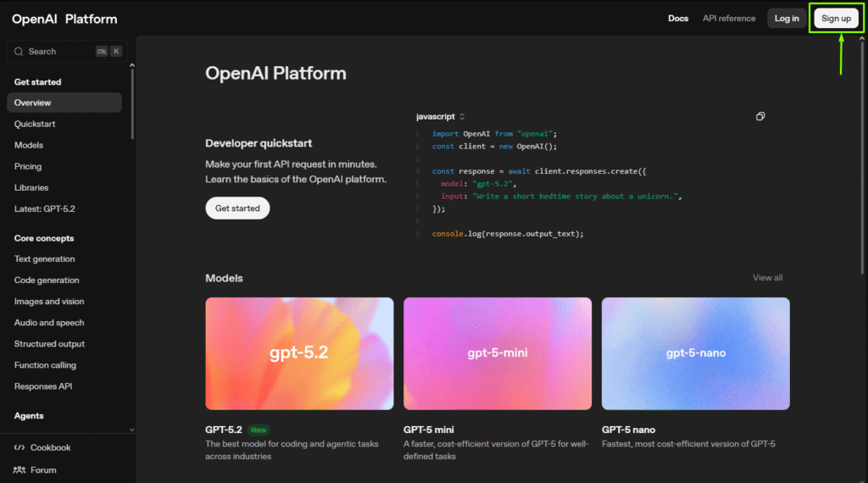Screen dimensions: 868x483
Task: Click the GPT-5.2 model title
Action: click(x=224, y=430)
